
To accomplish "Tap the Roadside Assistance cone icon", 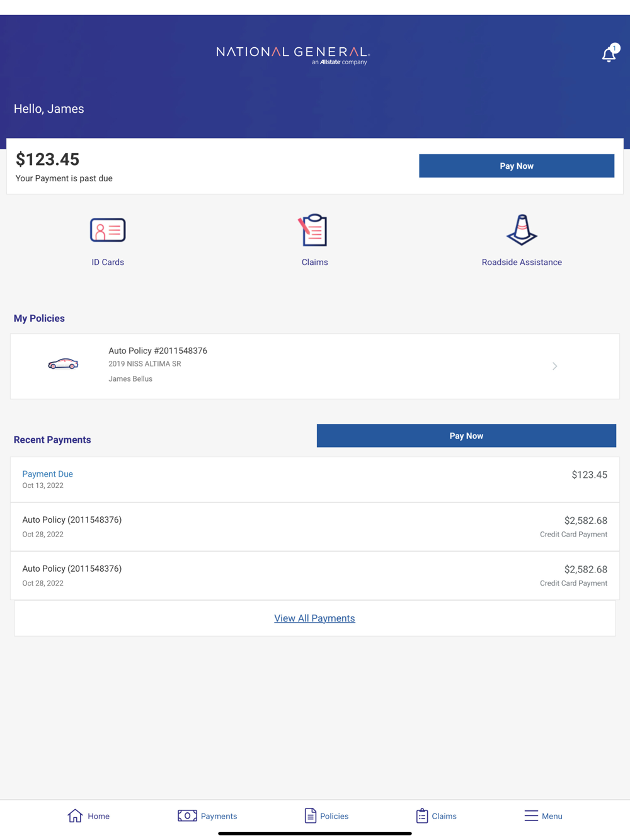I will (522, 230).
